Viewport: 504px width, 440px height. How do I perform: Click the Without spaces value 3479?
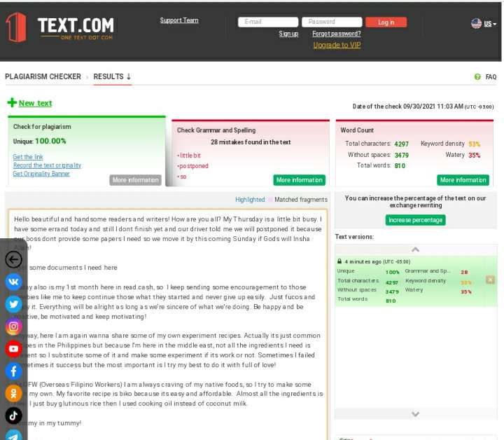pos(402,155)
